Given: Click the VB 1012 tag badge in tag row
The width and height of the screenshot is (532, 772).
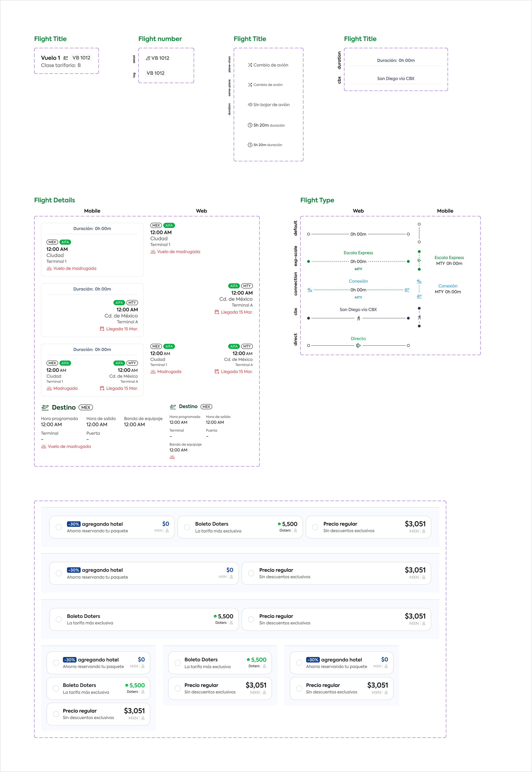Looking at the screenshot, I should coord(155,73).
